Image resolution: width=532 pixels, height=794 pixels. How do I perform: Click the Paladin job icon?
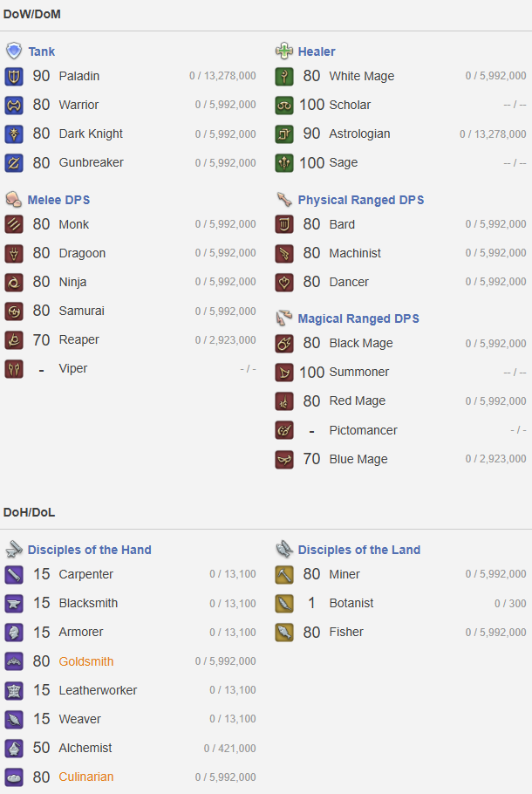pyautogui.click(x=14, y=77)
